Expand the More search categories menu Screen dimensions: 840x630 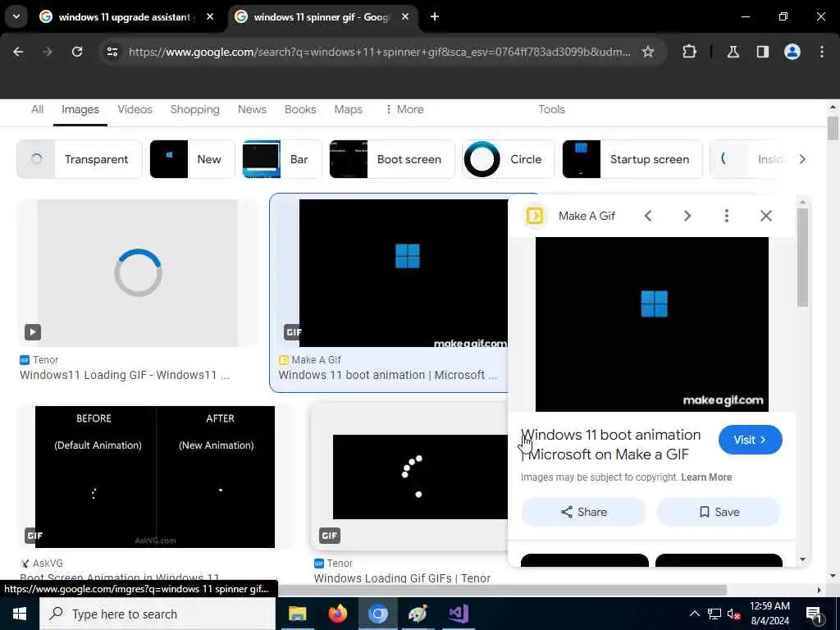point(404,109)
